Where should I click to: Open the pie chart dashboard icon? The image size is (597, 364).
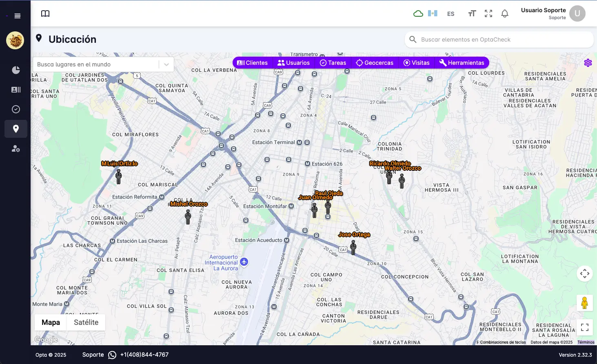[16, 70]
